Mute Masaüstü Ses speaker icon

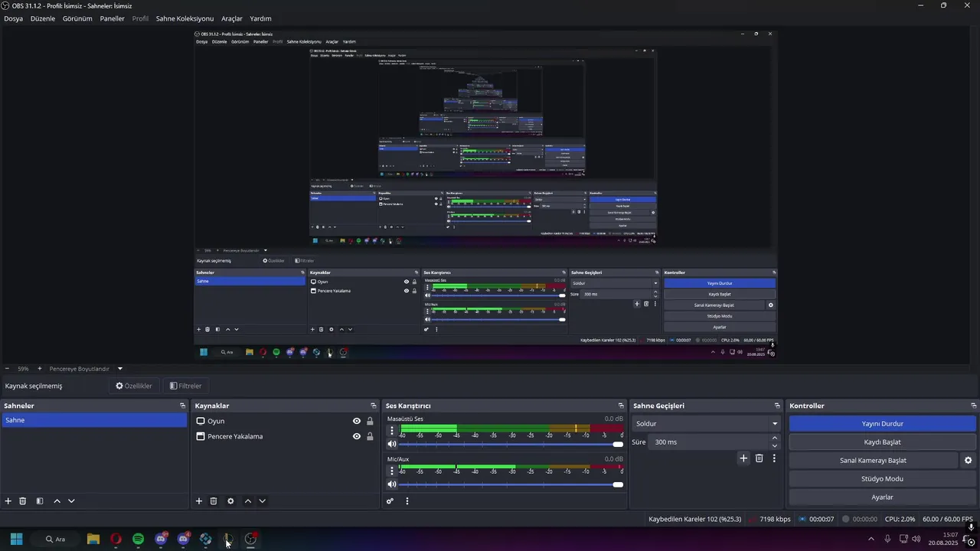[392, 444]
